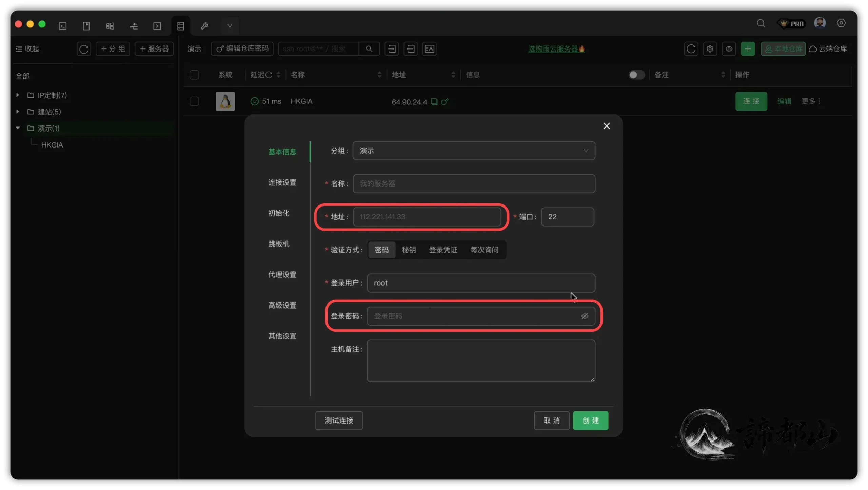The image size is (868, 490).
Task: Click the 测试连接 button
Action: click(x=339, y=420)
